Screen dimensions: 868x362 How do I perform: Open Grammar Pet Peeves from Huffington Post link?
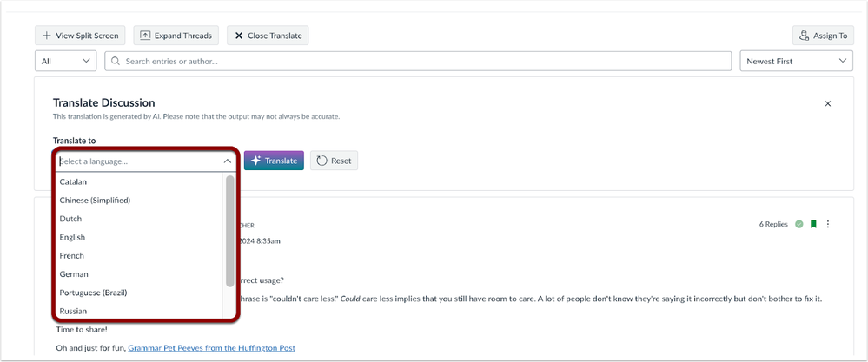[x=211, y=348]
